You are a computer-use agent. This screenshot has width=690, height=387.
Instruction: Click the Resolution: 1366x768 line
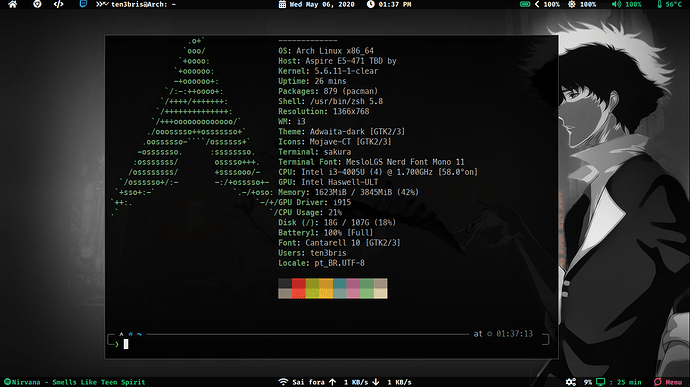(x=323, y=112)
